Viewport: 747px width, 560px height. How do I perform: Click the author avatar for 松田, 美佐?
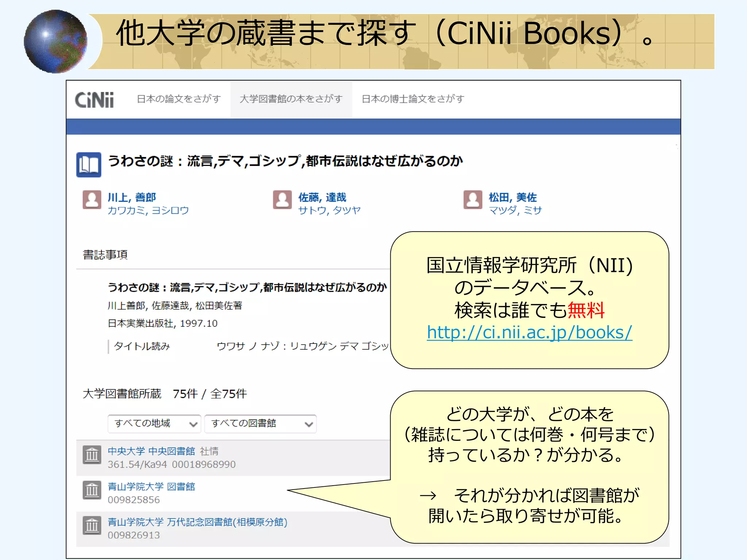473,200
